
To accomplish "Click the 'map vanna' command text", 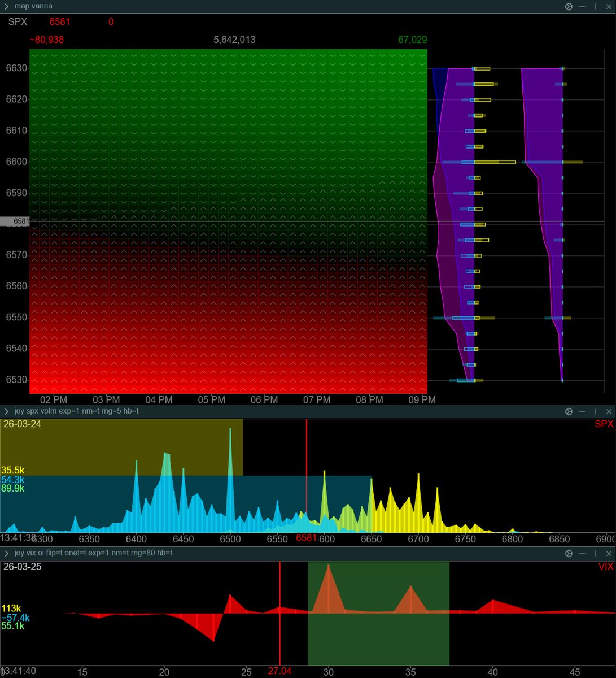I will click(33, 6).
